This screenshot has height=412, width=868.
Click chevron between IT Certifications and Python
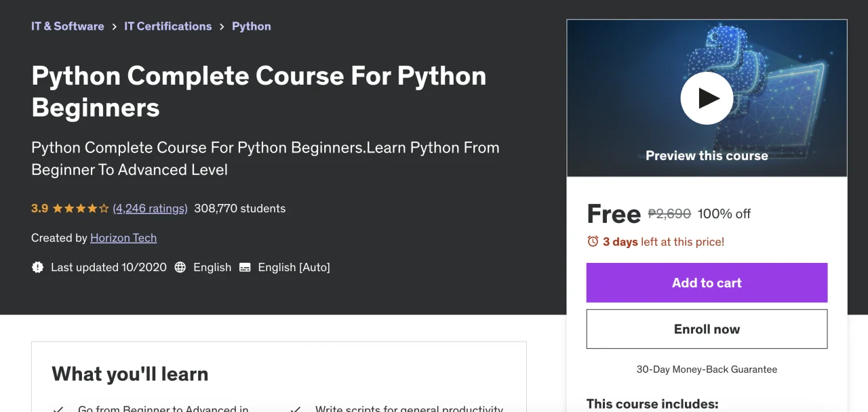[x=222, y=27]
